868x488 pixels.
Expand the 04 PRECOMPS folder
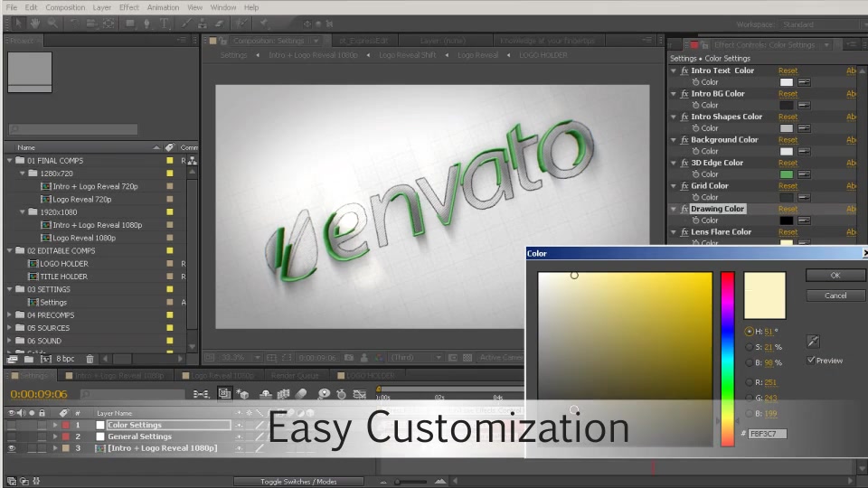(9, 314)
